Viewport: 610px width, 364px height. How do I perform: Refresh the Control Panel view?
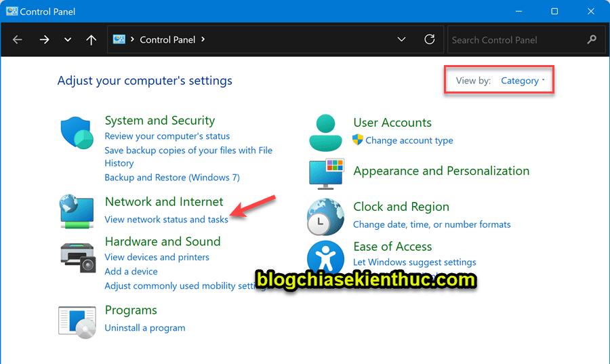[430, 39]
